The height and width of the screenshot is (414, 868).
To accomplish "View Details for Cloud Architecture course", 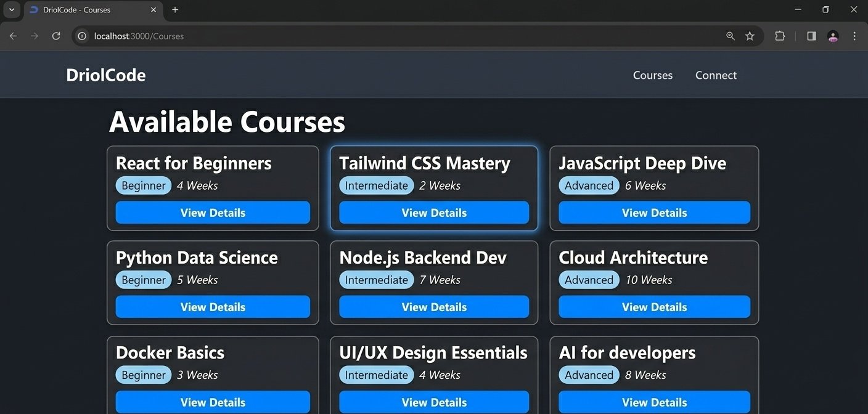I will (x=654, y=307).
